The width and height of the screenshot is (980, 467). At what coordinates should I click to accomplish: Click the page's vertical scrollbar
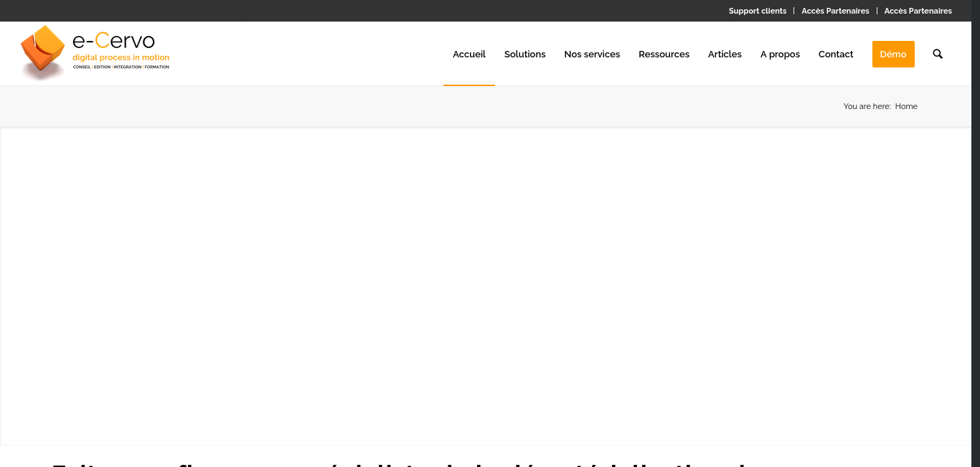pos(976,233)
